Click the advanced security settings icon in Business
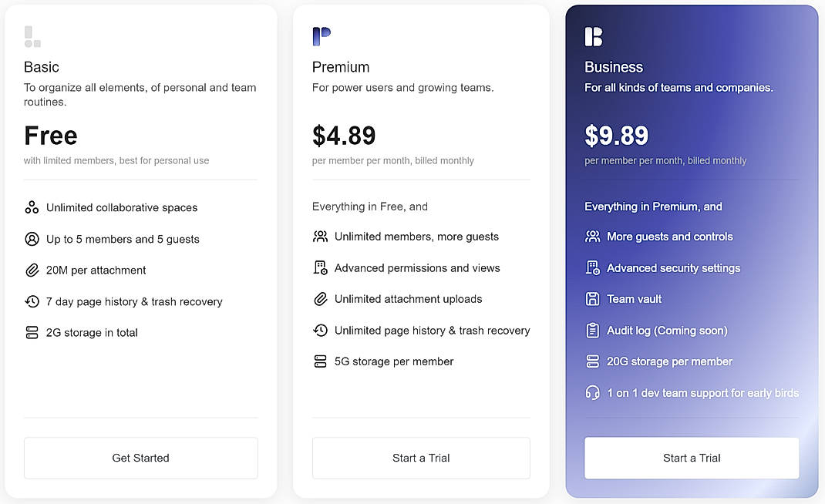Image resolution: width=825 pixels, height=504 pixels. pyautogui.click(x=592, y=267)
